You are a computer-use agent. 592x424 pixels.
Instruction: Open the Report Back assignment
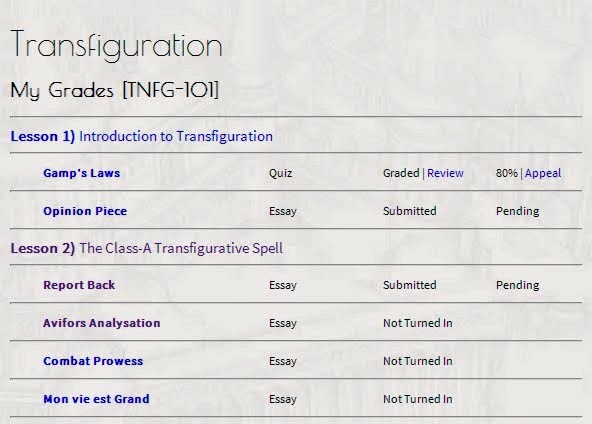pyautogui.click(x=79, y=285)
